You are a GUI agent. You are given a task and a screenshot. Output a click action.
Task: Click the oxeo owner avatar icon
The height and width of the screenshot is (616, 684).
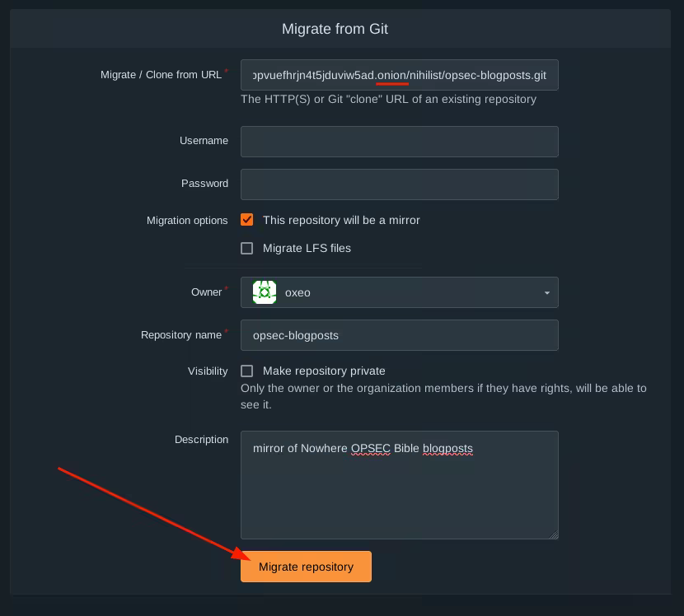pyautogui.click(x=265, y=292)
